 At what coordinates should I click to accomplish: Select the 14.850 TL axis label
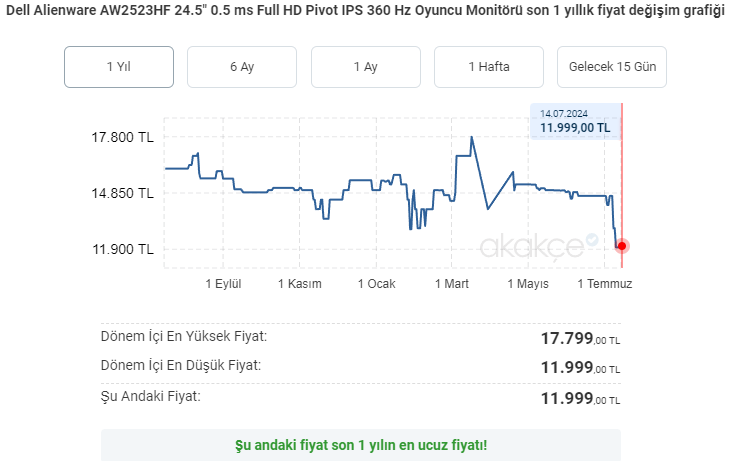(x=123, y=193)
